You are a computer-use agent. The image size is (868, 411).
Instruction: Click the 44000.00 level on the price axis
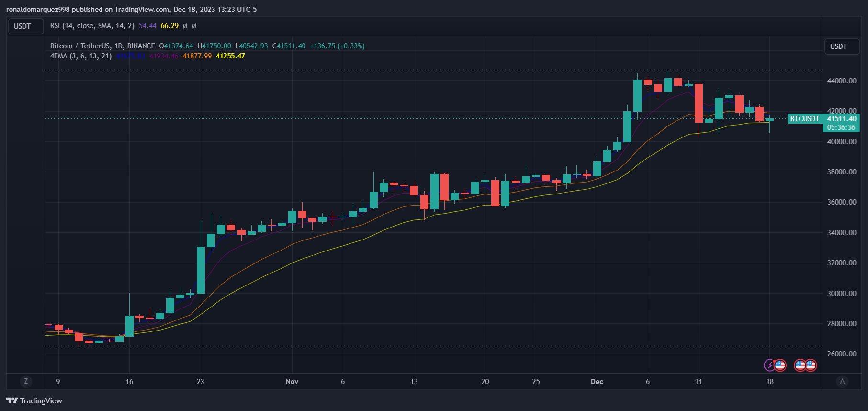click(841, 81)
